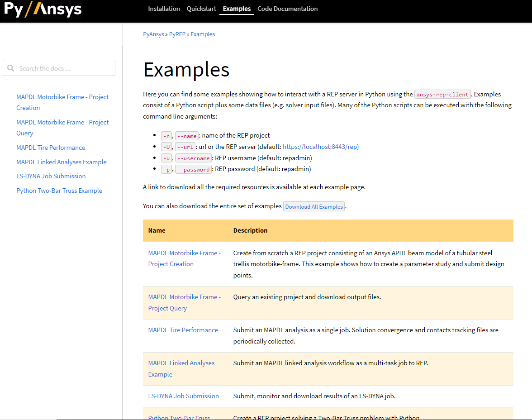The image size is (532, 420).
Task: Click the Name table column header
Action: click(157, 230)
